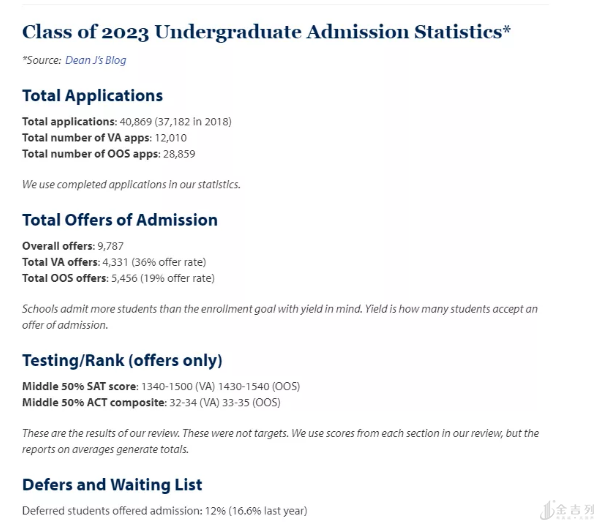Click the completed applications italic note

[x=131, y=184]
